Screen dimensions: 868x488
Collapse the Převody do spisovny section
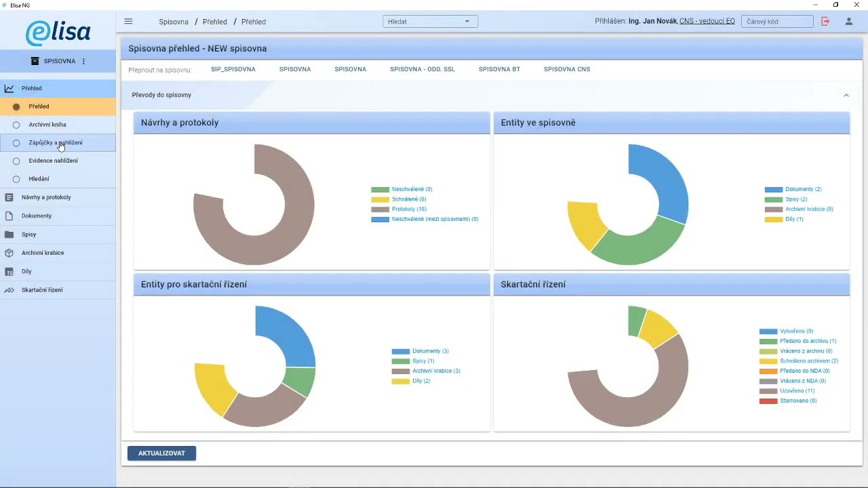pos(846,96)
